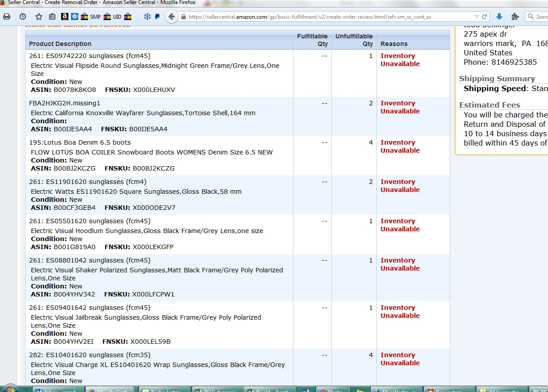548x392 pixels.
Task: Open the history clock icon
Action: (23, 17)
